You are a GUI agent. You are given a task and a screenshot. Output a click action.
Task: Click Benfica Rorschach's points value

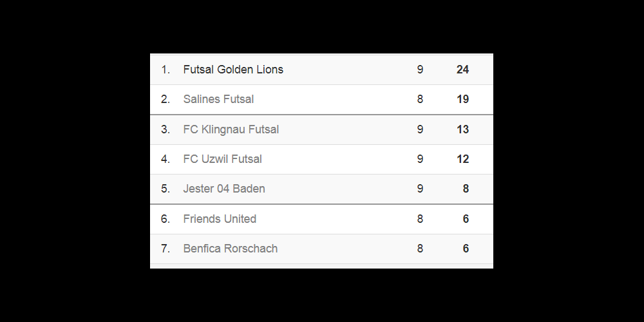pyautogui.click(x=466, y=249)
